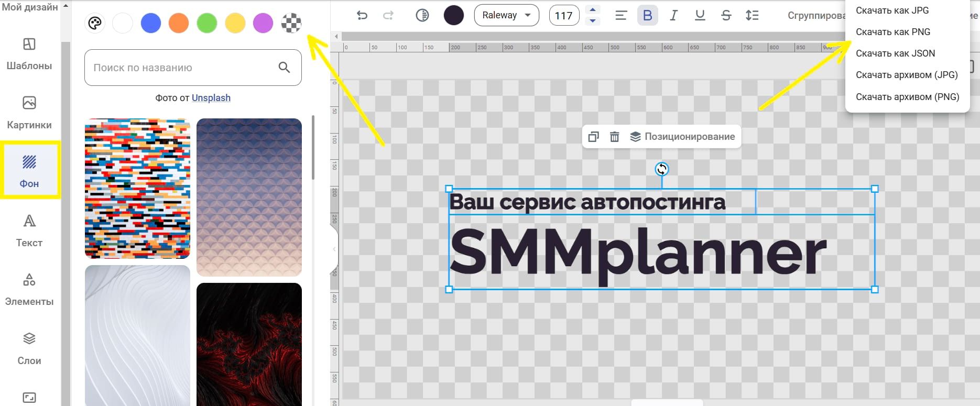This screenshot has height=406, width=980.
Task: Collapse the side panel with the arrow
Action: 334,249
